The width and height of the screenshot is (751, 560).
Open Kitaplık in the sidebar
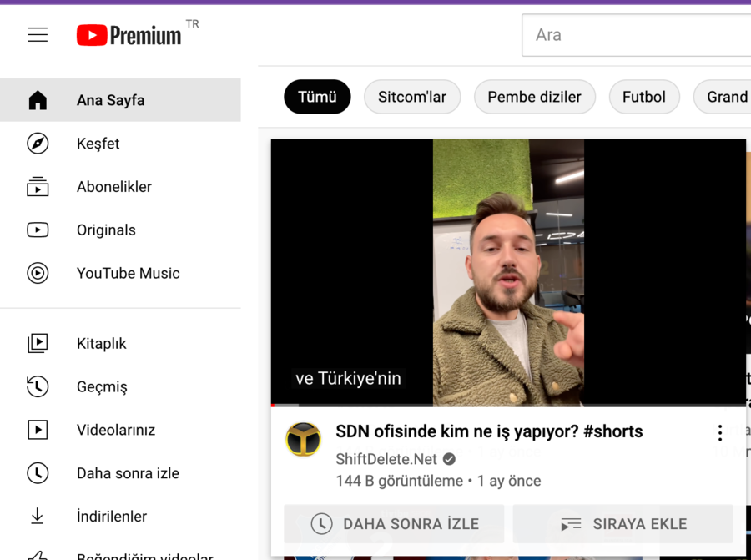pos(120,344)
